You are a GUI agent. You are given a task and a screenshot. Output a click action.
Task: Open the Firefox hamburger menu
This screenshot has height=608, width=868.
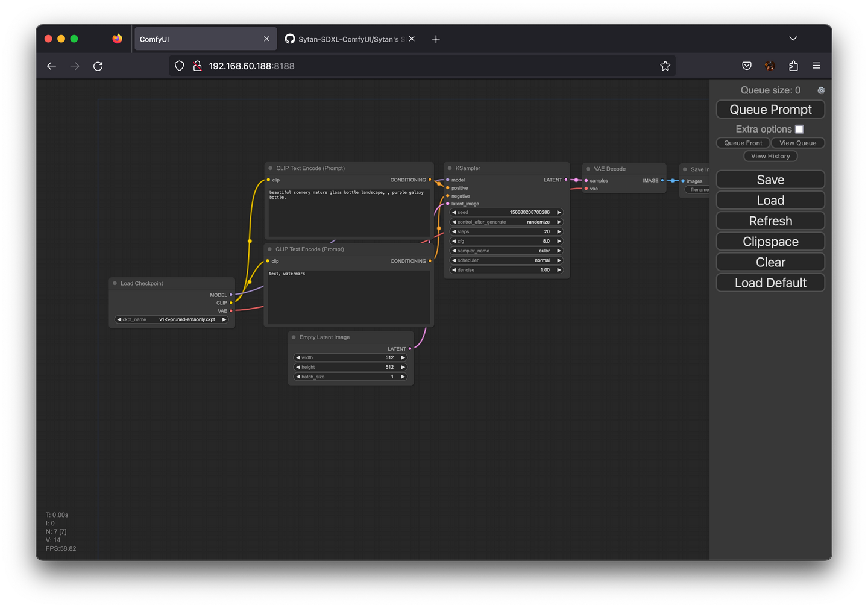pyautogui.click(x=816, y=66)
